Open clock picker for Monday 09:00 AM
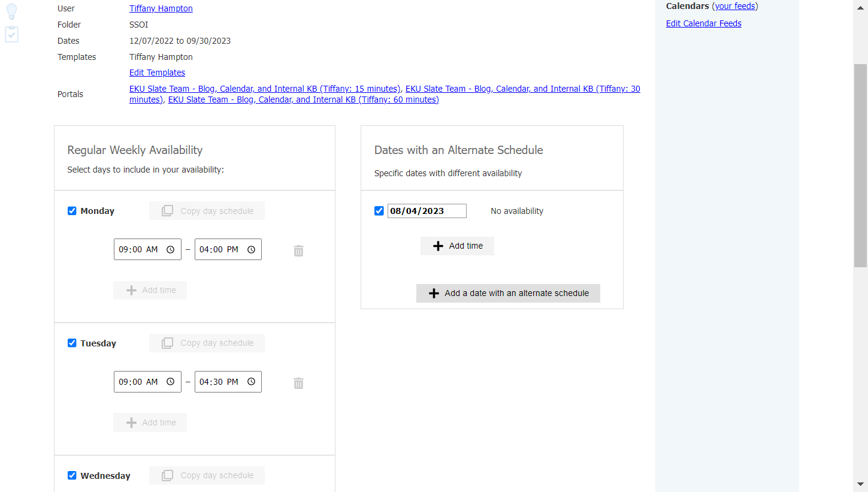The width and height of the screenshot is (868, 492). 170,249
